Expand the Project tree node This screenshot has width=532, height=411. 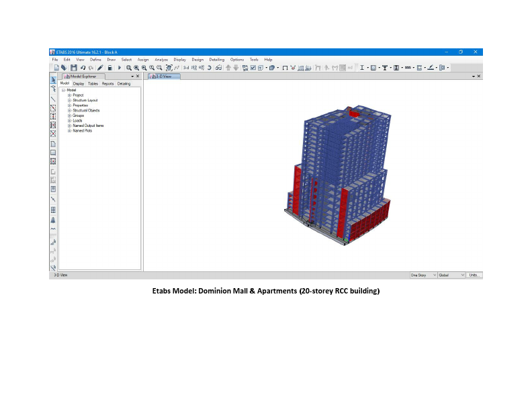coord(69,95)
